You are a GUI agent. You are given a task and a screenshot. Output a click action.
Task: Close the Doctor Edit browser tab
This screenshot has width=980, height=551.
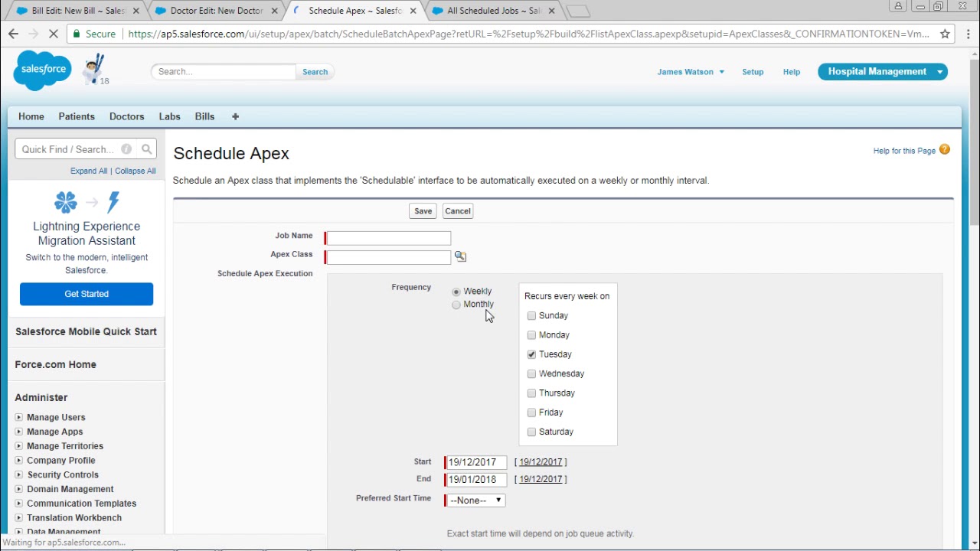pos(274,11)
